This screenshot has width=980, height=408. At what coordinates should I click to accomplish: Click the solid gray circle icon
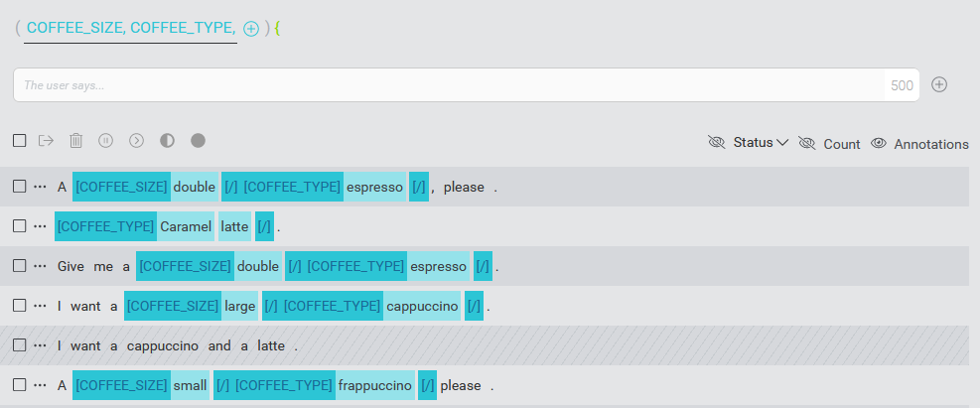(198, 141)
